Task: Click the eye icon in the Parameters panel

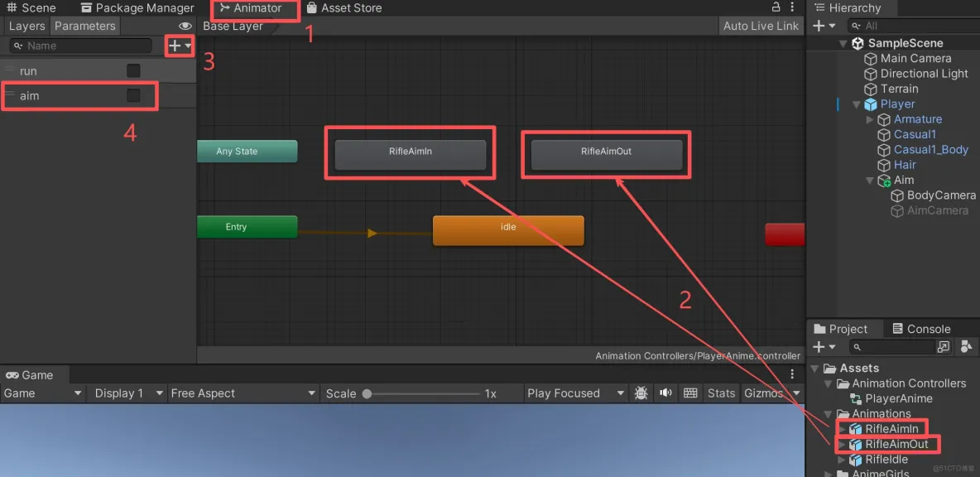Action: (185, 26)
